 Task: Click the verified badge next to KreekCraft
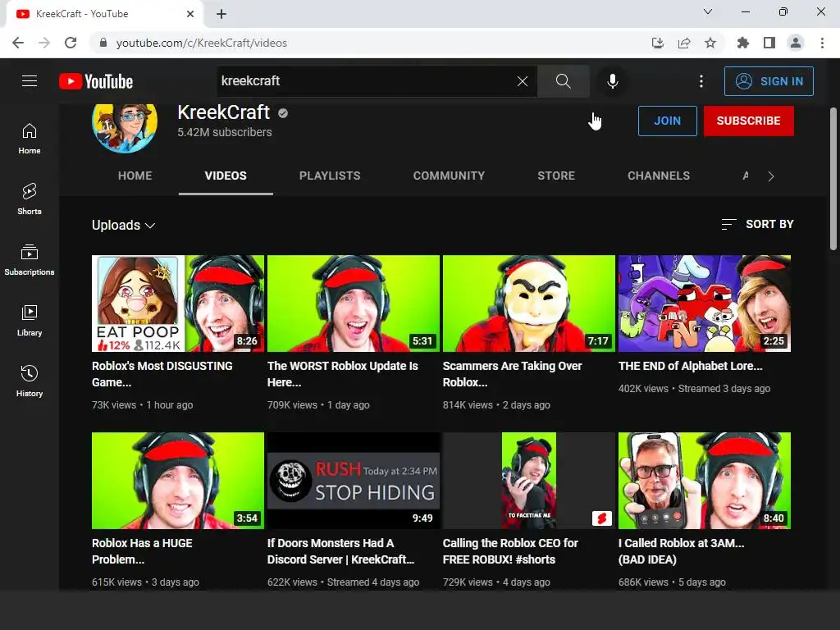point(283,113)
